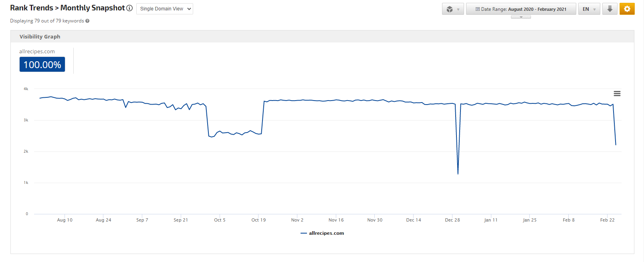
Task: Open the chart hamburger context menu
Action: 617,93
